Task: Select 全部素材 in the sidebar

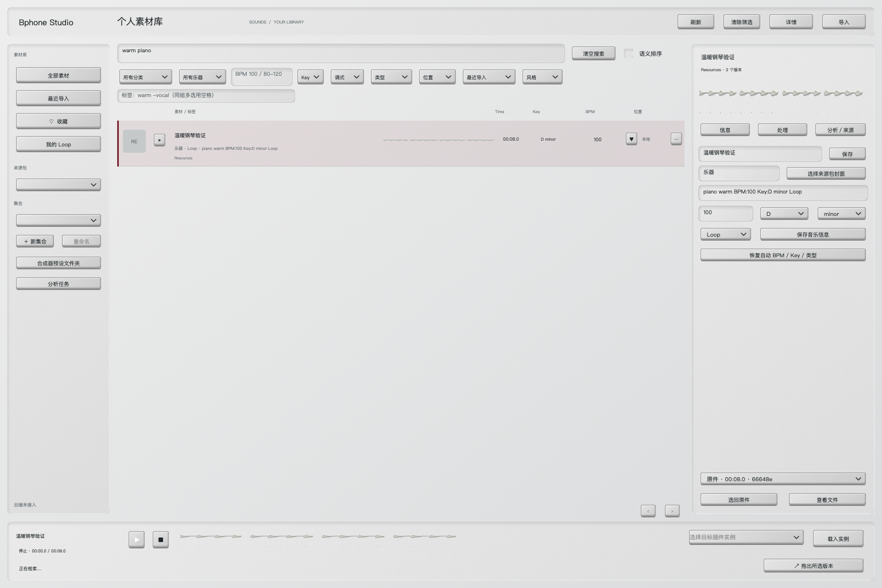Action: 59,75
